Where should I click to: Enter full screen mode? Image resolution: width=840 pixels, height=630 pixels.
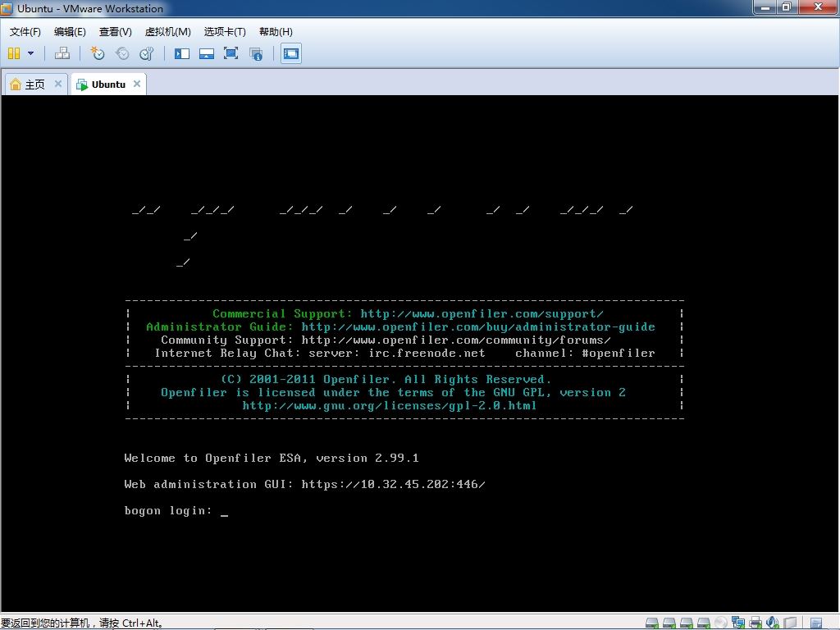click(231, 53)
